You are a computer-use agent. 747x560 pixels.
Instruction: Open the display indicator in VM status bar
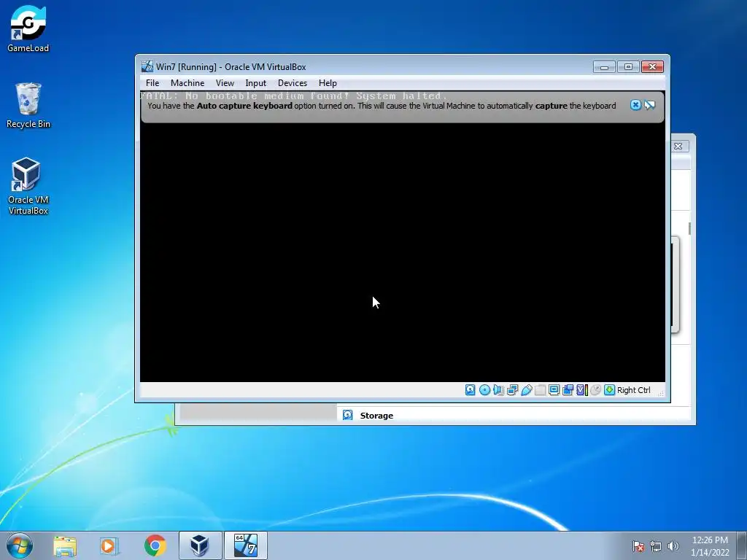[554, 390]
